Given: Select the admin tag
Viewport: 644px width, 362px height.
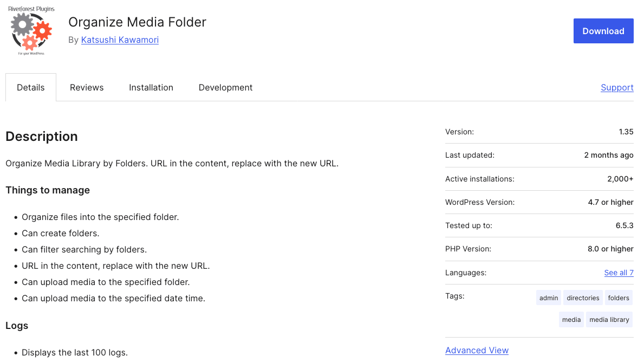Looking at the screenshot, I should tap(549, 298).
